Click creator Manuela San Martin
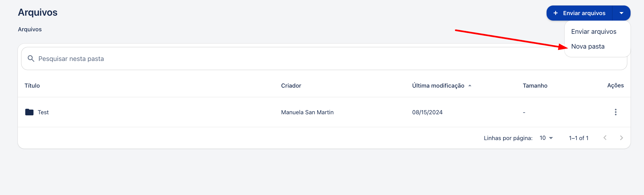 pos(307,112)
